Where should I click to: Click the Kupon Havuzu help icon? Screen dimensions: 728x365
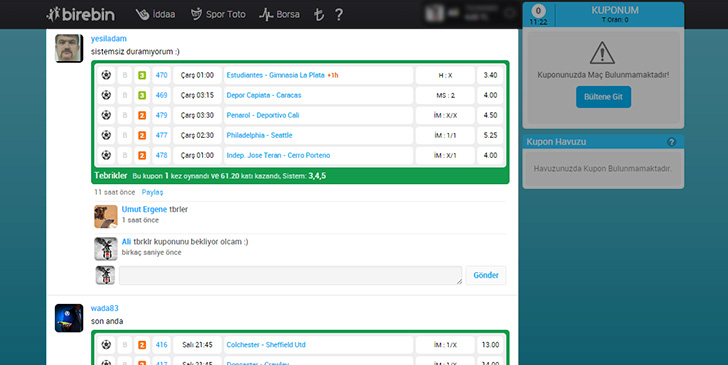[671, 142]
